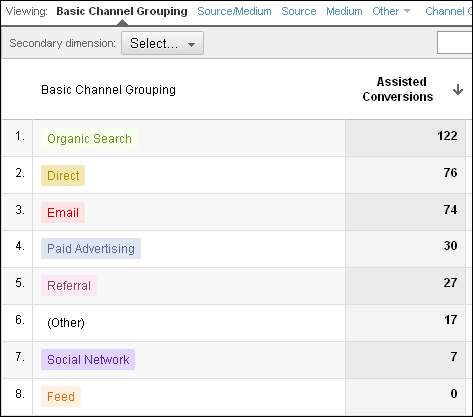The height and width of the screenshot is (417, 473).
Task: Switch to Medium view
Action: click(x=344, y=11)
